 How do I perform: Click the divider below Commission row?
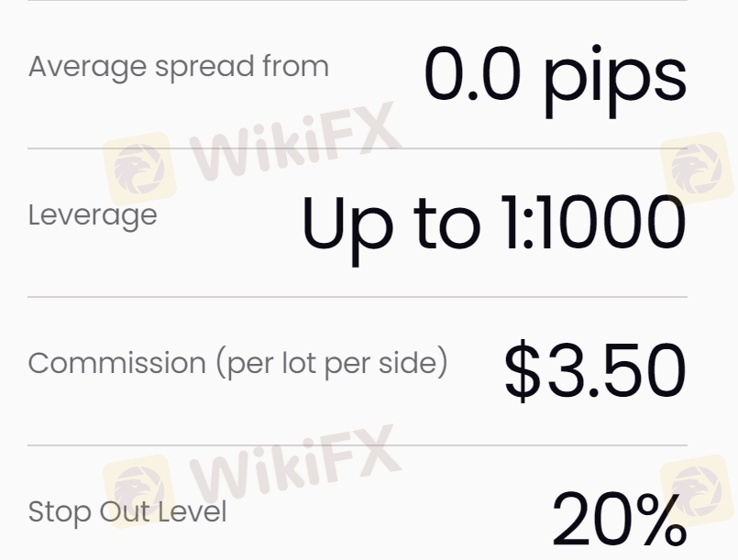358,445
